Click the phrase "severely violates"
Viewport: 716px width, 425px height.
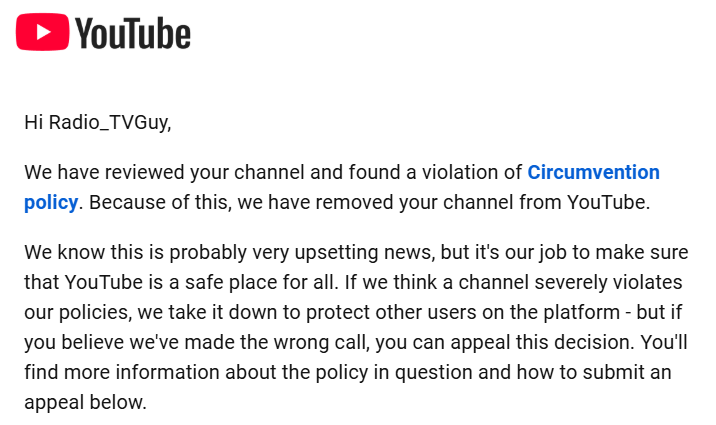608,283
